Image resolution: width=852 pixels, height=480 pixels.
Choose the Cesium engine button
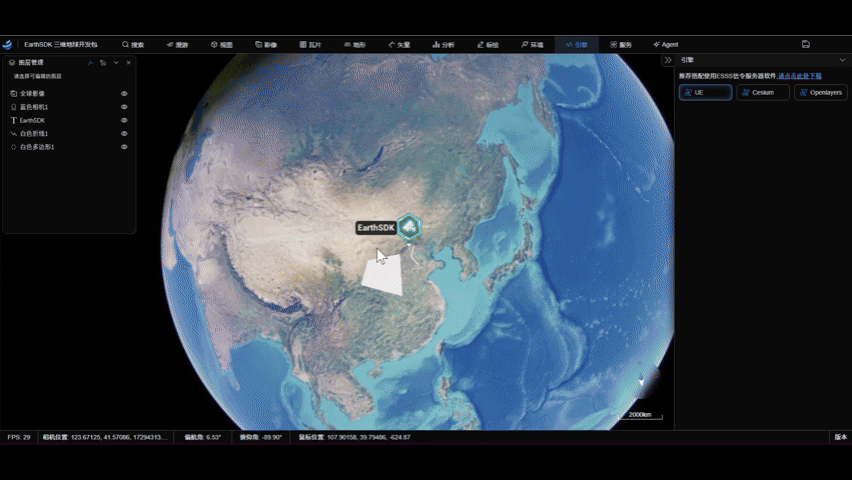click(763, 92)
